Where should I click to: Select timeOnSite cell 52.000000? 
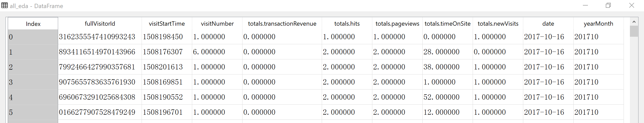coord(448,97)
